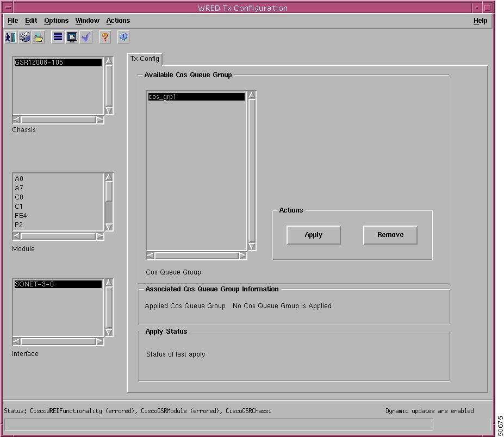Select module P2
The height and width of the screenshot is (437, 504).
pos(58,225)
